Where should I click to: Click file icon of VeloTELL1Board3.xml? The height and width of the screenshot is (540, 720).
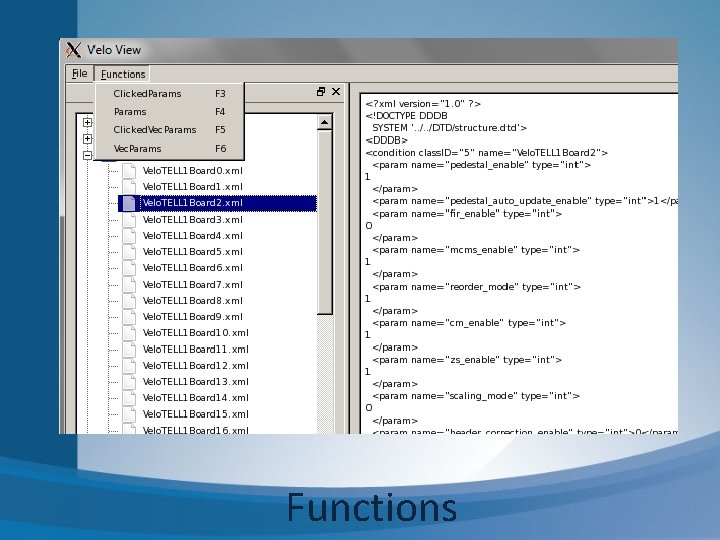(x=129, y=219)
